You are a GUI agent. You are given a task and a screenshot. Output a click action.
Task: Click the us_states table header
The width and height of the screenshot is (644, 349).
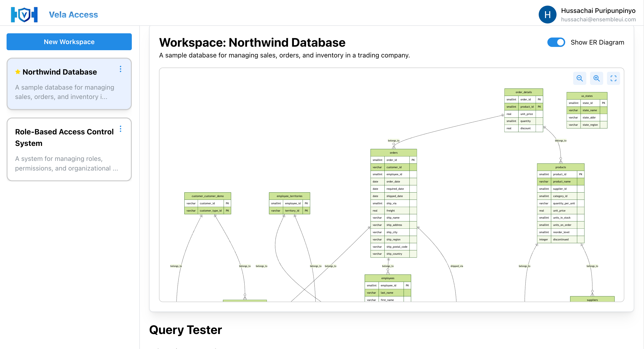pyautogui.click(x=587, y=96)
